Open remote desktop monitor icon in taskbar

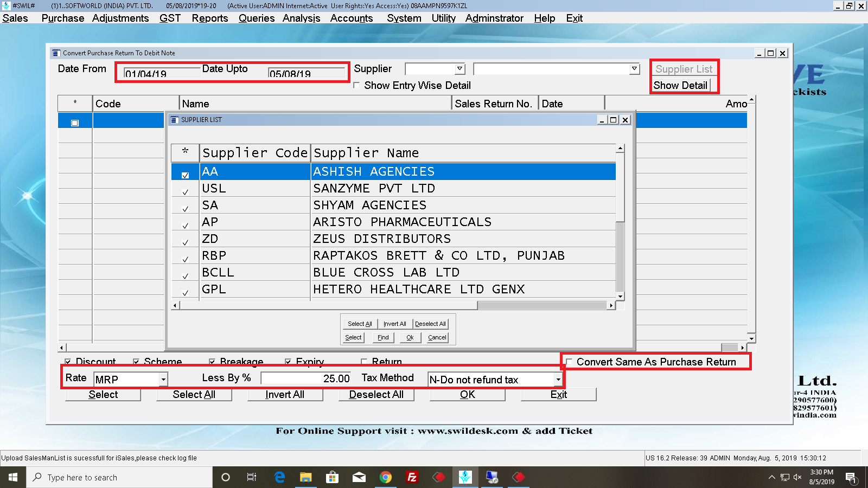click(x=492, y=477)
